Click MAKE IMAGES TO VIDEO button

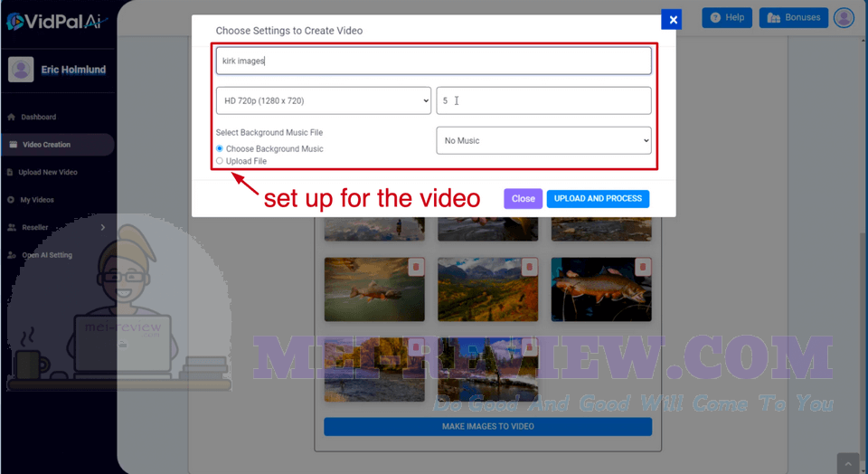(x=487, y=426)
